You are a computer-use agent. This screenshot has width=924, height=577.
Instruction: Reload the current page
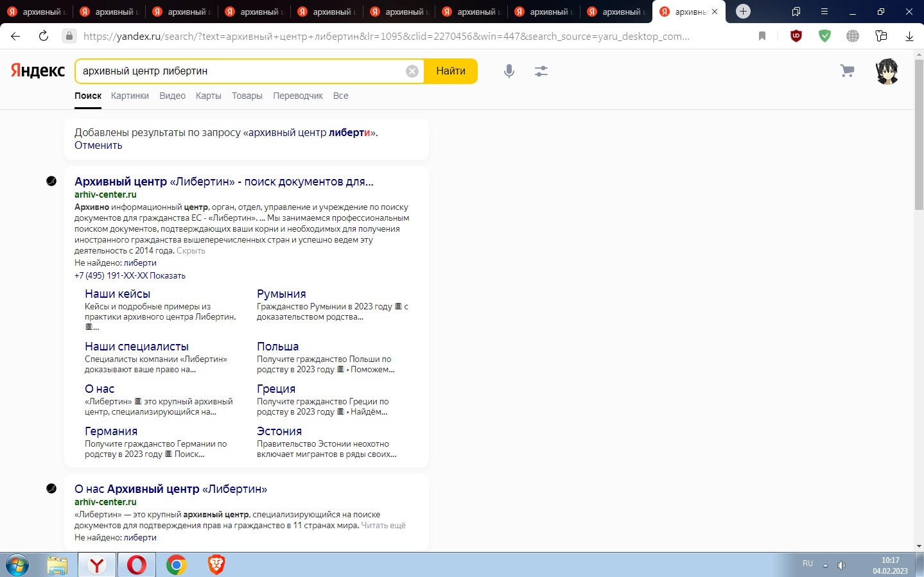click(x=44, y=36)
